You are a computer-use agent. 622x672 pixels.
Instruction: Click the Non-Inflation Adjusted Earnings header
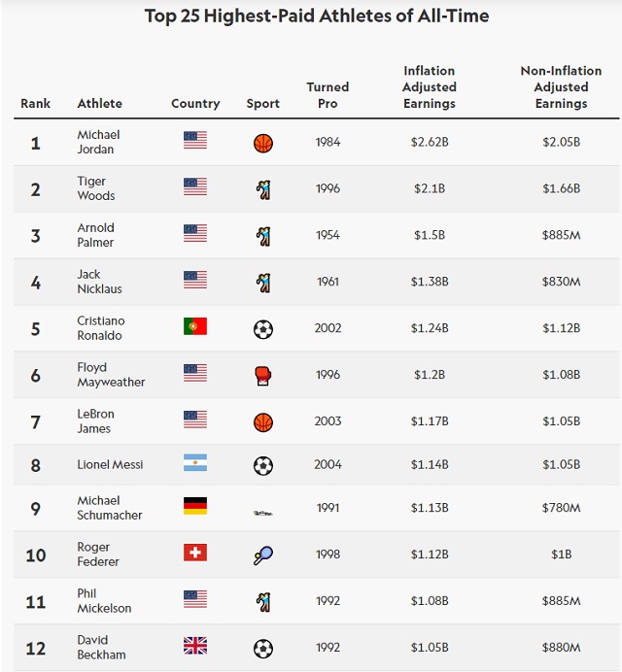click(x=561, y=87)
